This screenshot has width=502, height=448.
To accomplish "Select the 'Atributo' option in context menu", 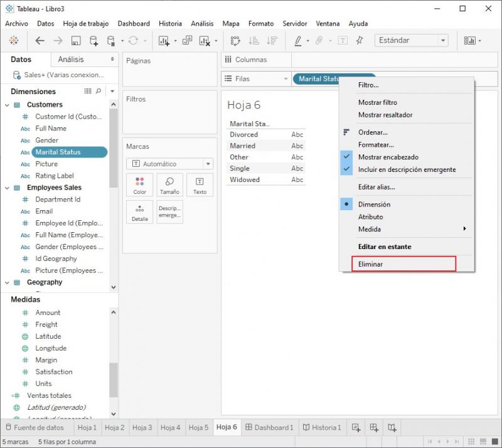I will 370,216.
